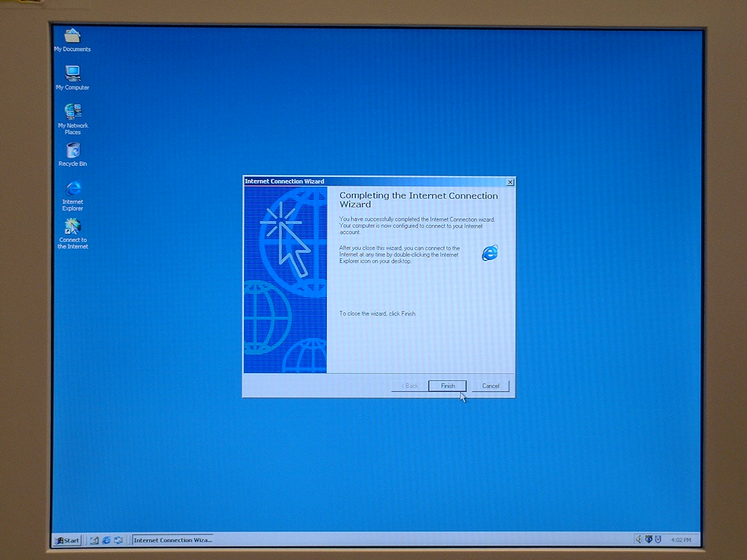
Task: Launch Internet Explorer from Quick Launch
Action: point(106,540)
